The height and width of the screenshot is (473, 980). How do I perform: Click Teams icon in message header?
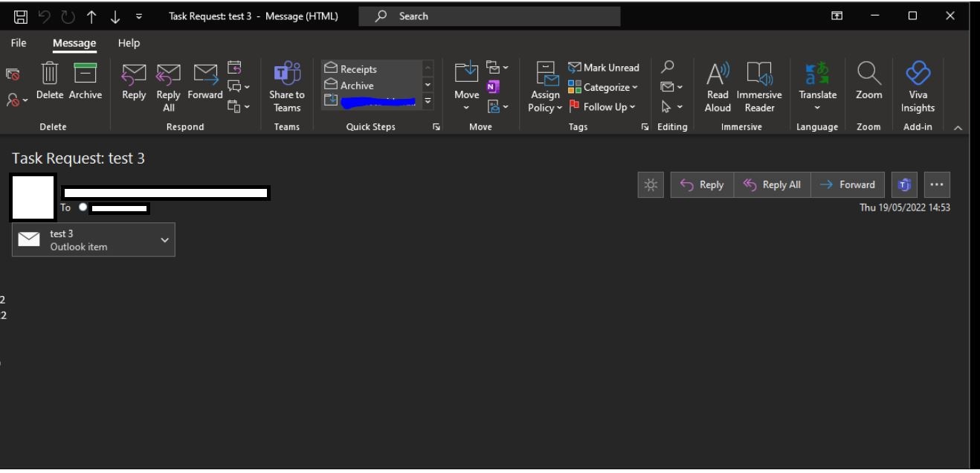tap(904, 185)
